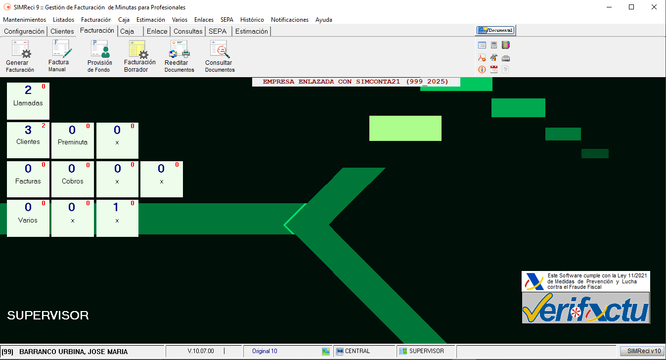Open the Llamadas tile showing 2
The image size is (666, 360).
28,101
